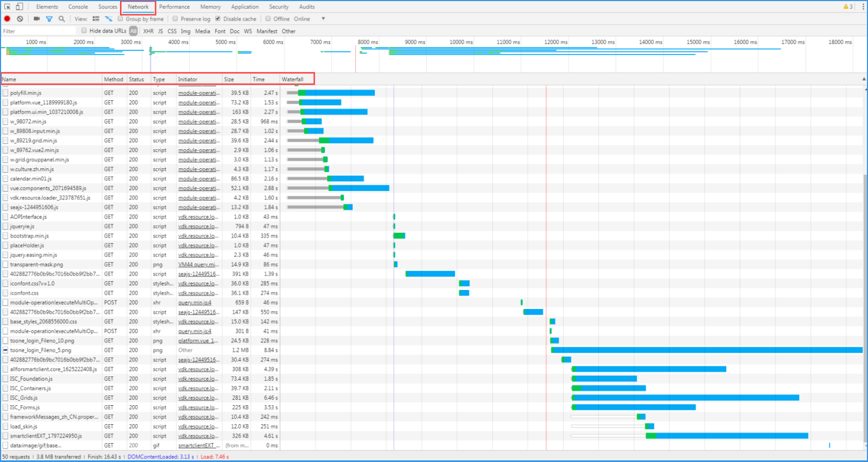
Task: Sort by the Status column header
Action: [138, 79]
